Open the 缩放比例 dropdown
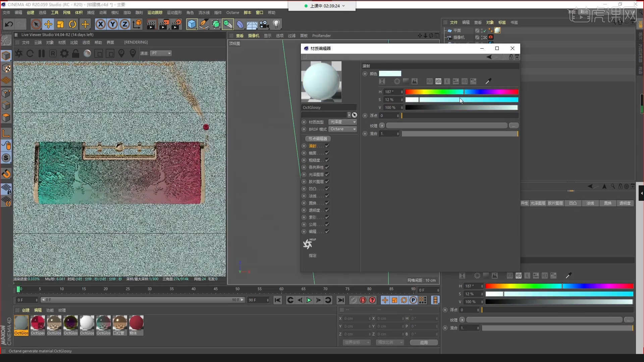Image resolution: width=644 pixels, height=362 pixels. pyautogui.click(x=389, y=342)
